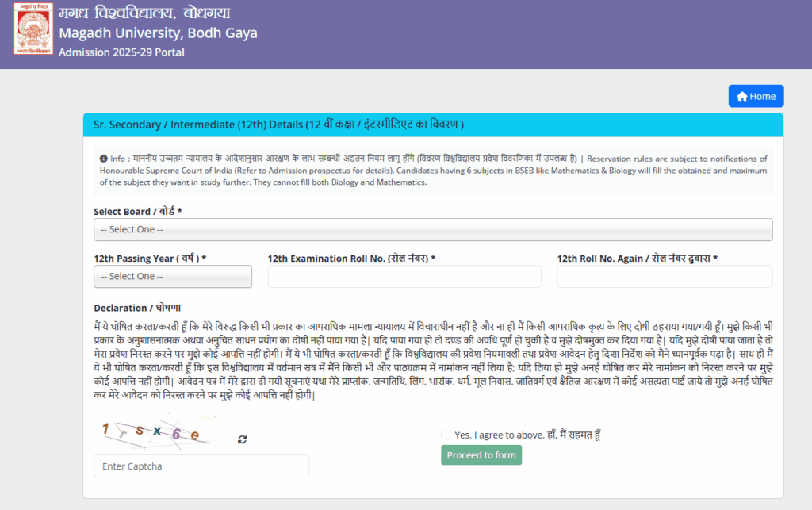The width and height of the screenshot is (812, 510).
Task: Click the 'Select Board / बोर्ड' label
Action: pyautogui.click(x=138, y=211)
